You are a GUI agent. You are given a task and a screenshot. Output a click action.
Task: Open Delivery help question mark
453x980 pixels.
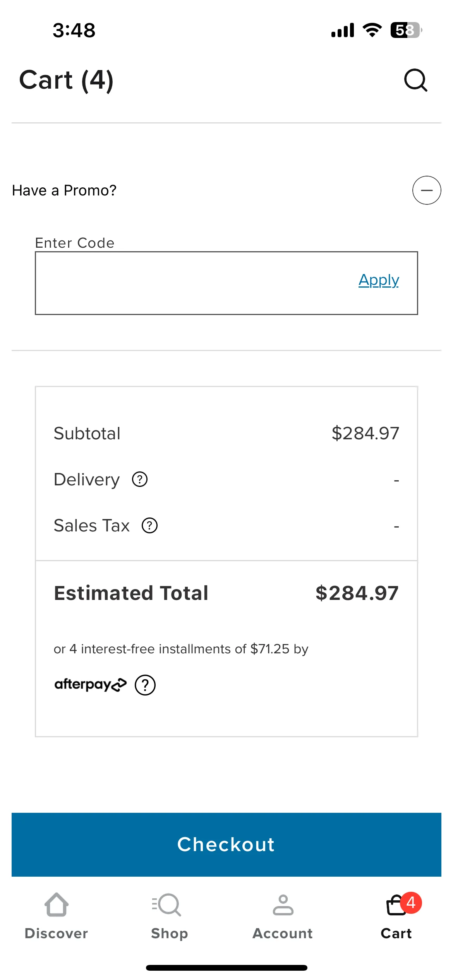pyautogui.click(x=140, y=479)
